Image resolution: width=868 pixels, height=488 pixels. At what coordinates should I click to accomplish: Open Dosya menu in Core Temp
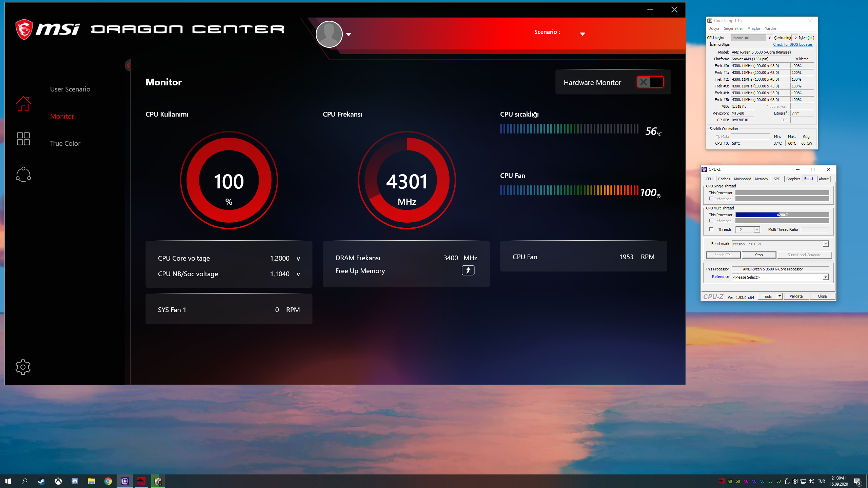714,28
